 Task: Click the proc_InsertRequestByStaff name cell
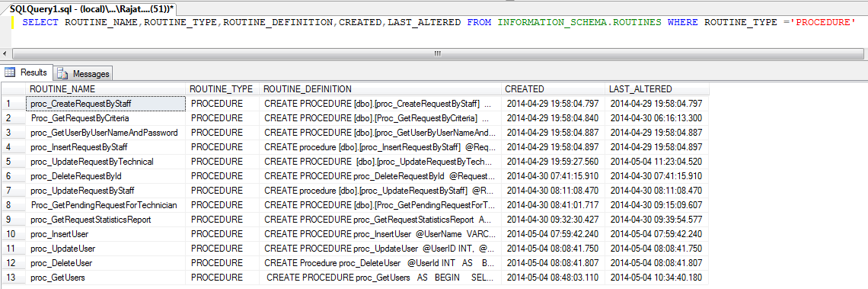tap(105, 147)
